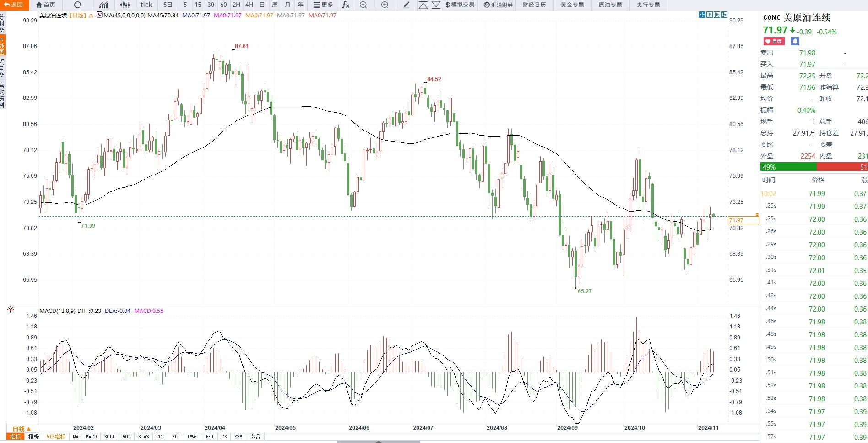Zoom out the chart with the minus magnifier
The image size is (868, 443).
(363, 5)
